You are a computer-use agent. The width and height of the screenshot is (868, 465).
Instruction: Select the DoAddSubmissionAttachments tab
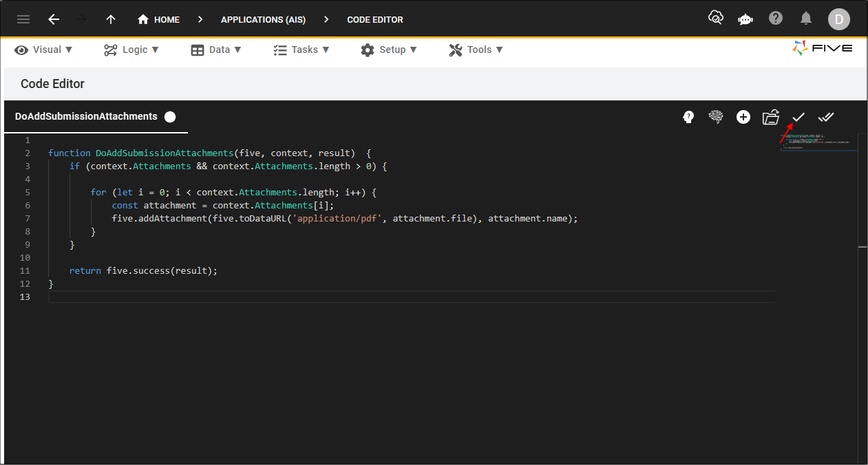pos(87,116)
